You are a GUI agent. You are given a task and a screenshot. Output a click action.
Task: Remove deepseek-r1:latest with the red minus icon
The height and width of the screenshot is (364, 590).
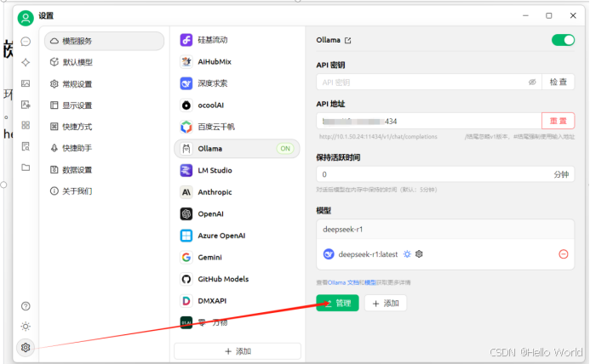tap(564, 254)
